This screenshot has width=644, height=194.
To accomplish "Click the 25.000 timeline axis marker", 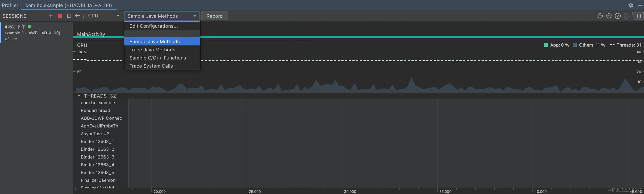I will pyautogui.click(x=255, y=191).
